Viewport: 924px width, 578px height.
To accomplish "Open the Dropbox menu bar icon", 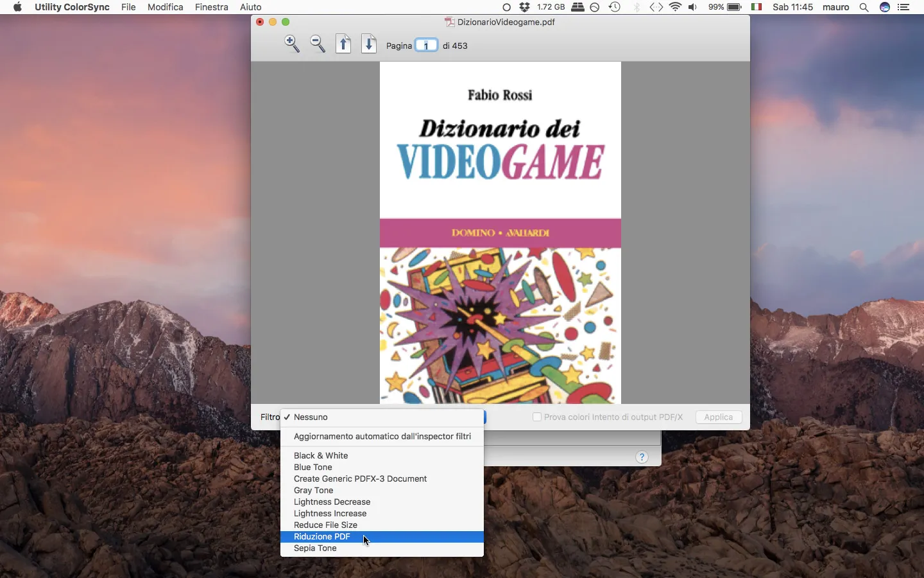I will click(524, 7).
